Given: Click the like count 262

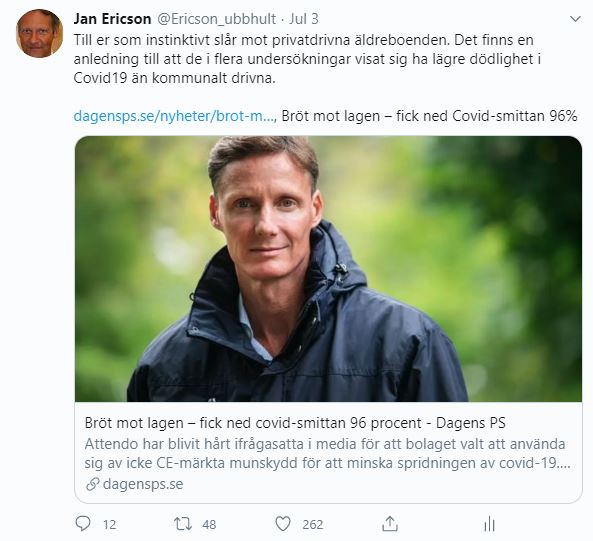Looking at the screenshot, I should pos(313,525).
